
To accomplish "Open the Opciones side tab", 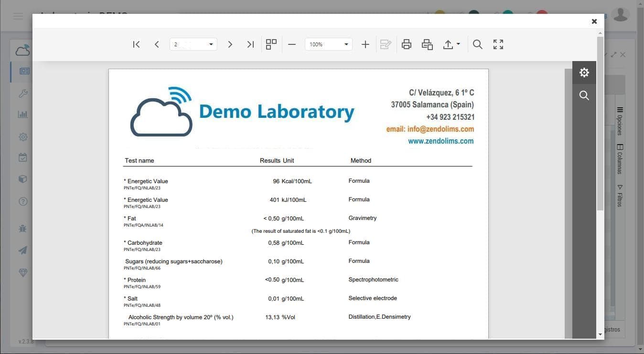I will coord(620,122).
